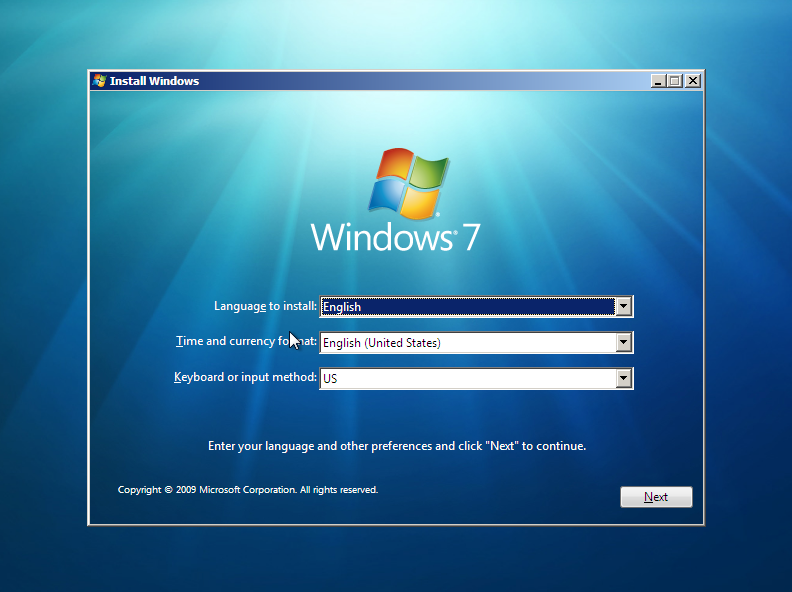This screenshot has width=792, height=592.
Task: Click the large Windows 7 logo flag
Action: (409, 183)
